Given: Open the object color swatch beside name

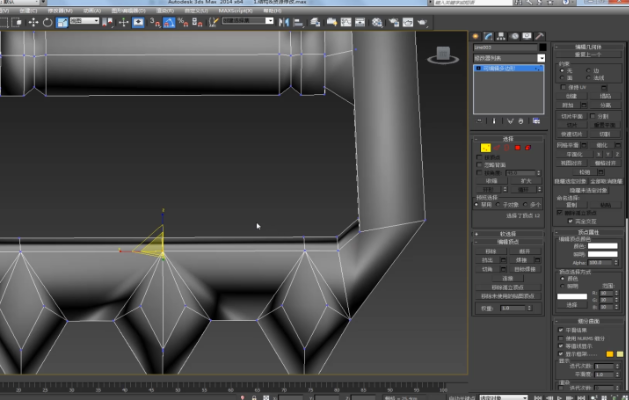Looking at the screenshot, I should click(542, 47).
